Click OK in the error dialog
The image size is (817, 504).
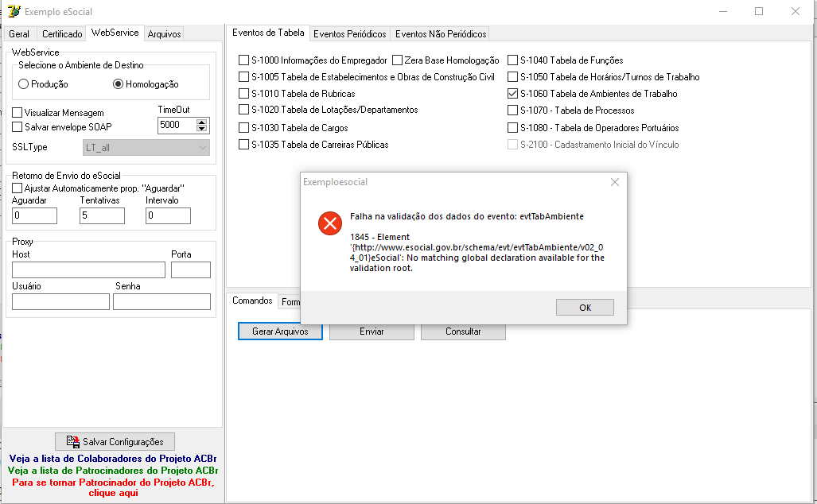(x=585, y=307)
